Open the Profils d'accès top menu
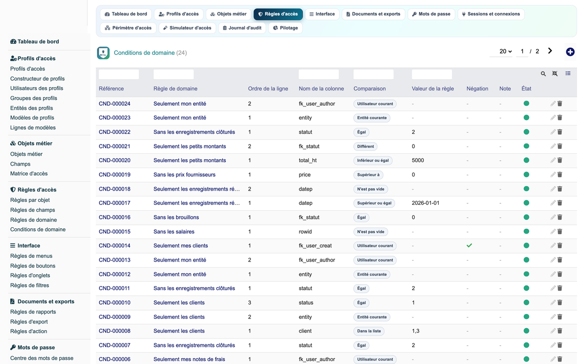Image resolution: width=588 pixels, height=364 pixels. click(178, 14)
